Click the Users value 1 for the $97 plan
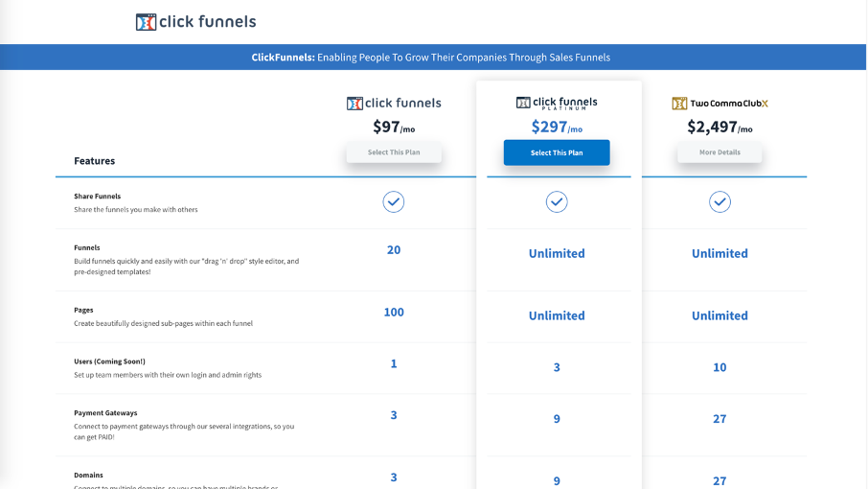 pos(394,363)
